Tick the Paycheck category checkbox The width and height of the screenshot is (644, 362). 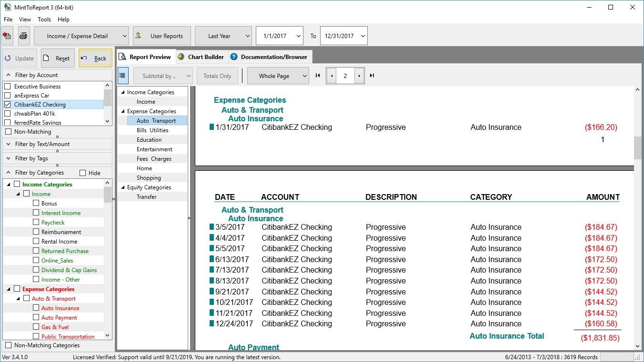pyautogui.click(x=36, y=223)
